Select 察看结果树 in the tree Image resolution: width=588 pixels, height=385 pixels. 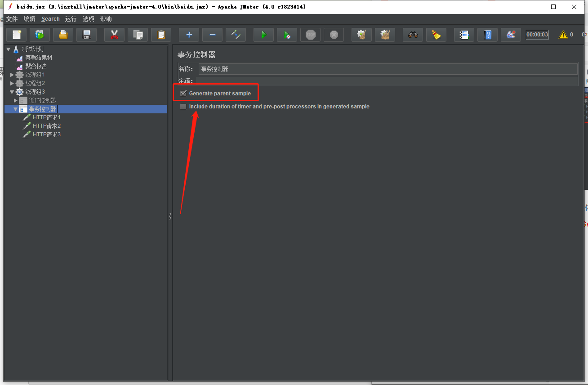tap(39, 58)
